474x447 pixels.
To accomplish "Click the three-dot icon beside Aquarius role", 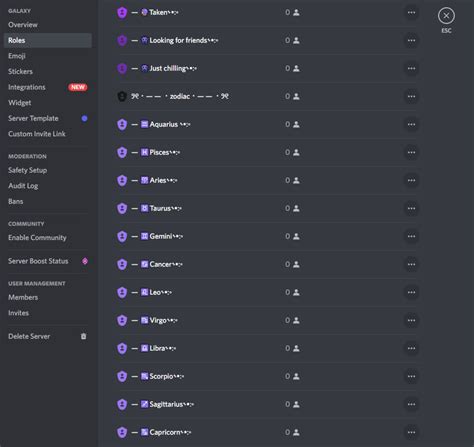I will [411, 125].
